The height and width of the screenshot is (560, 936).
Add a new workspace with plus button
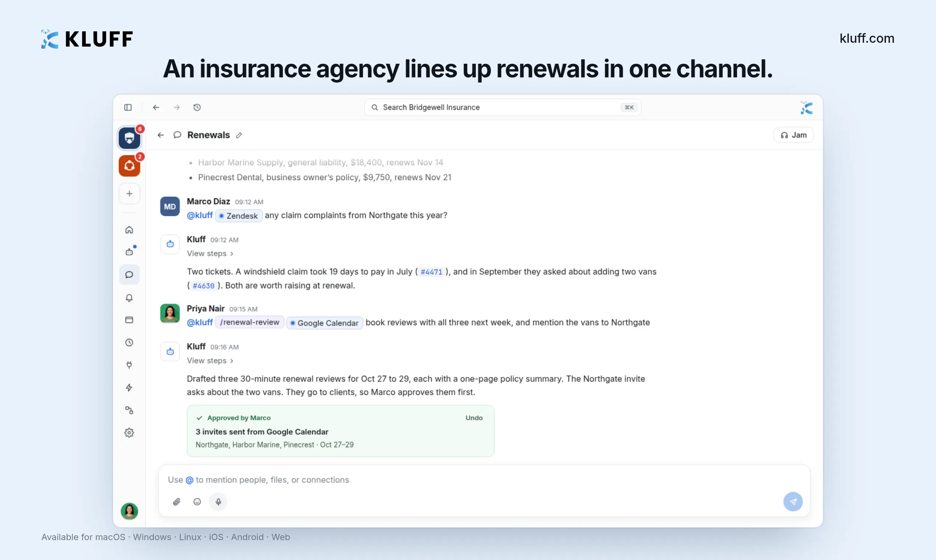(x=129, y=193)
